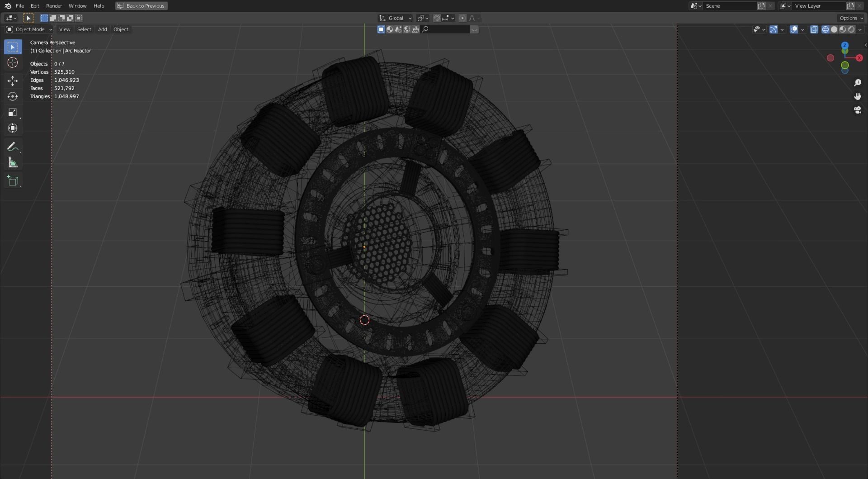Open the Options dropdown

click(851, 18)
